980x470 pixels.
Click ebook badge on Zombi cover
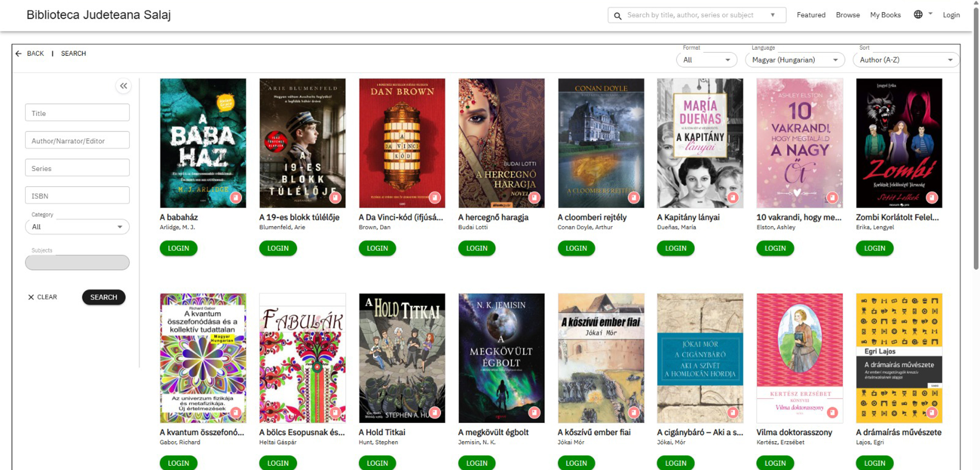coord(932,198)
